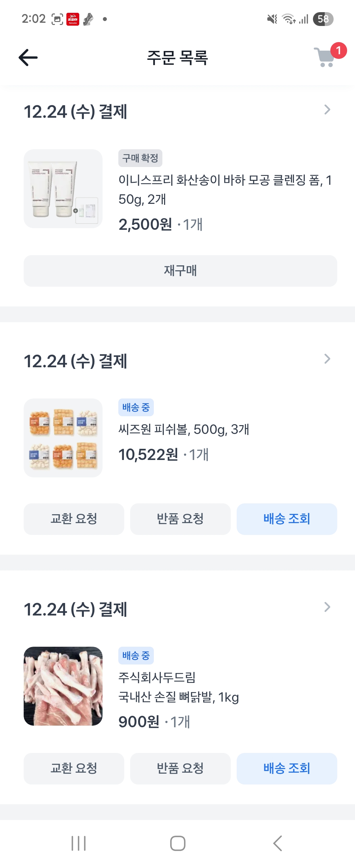Open the chicken feet product thumbnail
Viewport: 355px width, 868px height.
pos(63,686)
